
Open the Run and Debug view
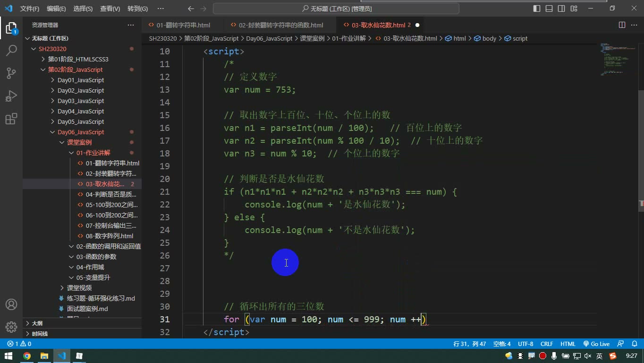[11, 95]
